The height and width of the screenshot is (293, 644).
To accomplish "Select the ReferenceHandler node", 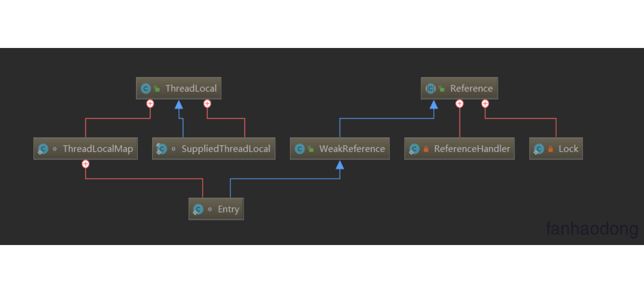I will tap(459, 149).
